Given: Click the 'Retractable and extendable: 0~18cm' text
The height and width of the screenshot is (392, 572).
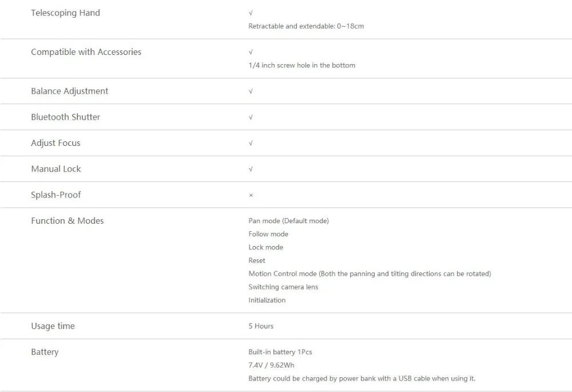Looking at the screenshot, I should click(306, 26).
